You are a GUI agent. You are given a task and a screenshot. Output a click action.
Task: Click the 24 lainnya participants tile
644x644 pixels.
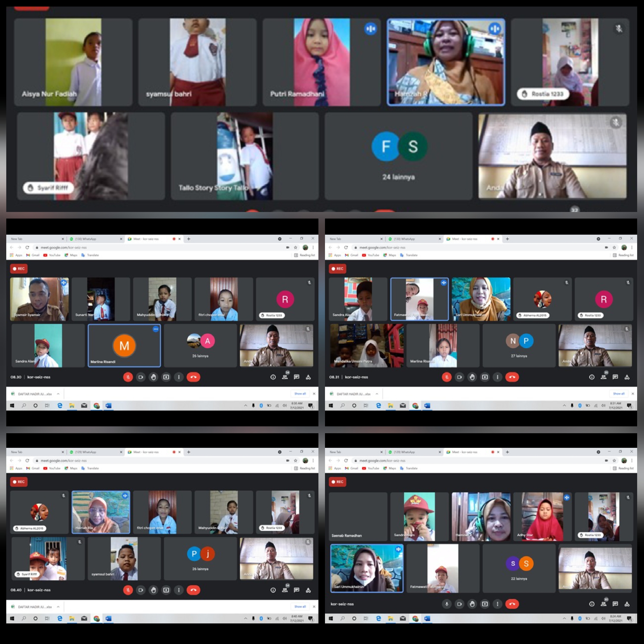click(x=398, y=156)
